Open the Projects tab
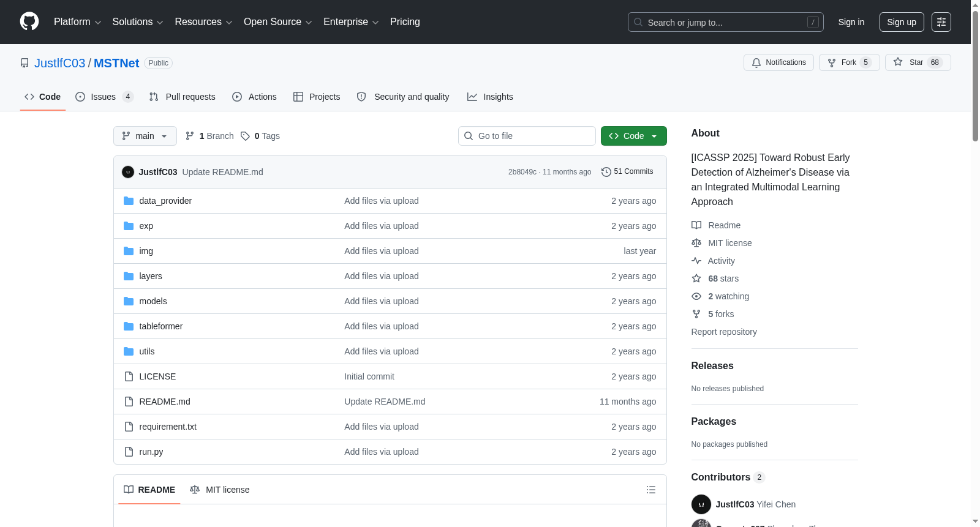 click(x=317, y=97)
